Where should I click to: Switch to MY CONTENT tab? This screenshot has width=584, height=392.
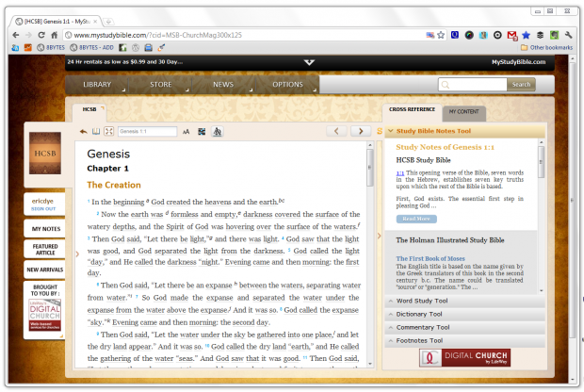(x=464, y=112)
